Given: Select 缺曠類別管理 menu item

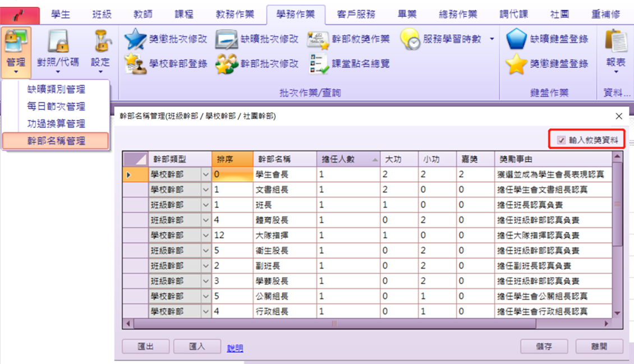Looking at the screenshot, I should pos(56,89).
